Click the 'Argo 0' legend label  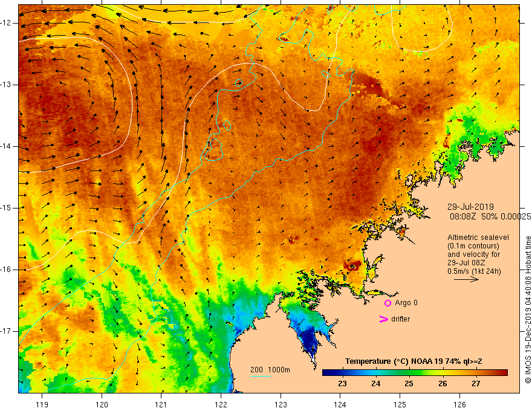[x=406, y=303]
